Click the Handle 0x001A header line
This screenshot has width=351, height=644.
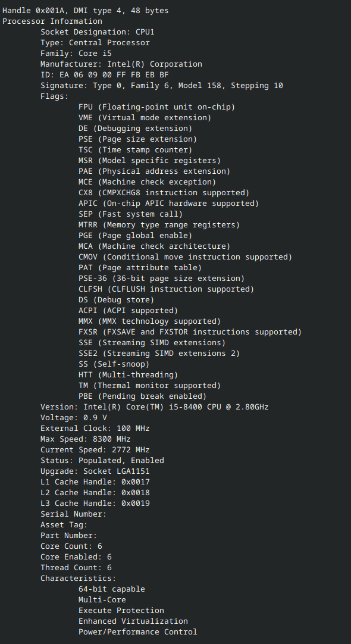86,11
